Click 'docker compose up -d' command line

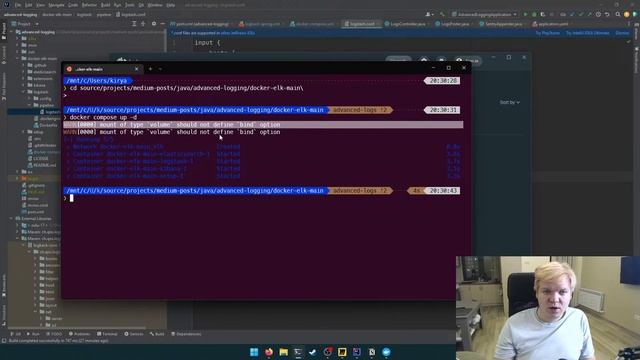coord(103,118)
